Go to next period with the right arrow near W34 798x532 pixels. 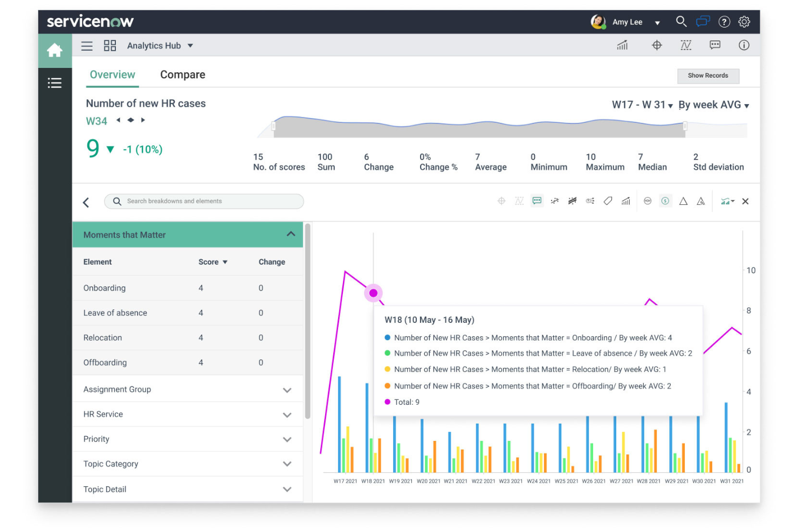(x=143, y=120)
